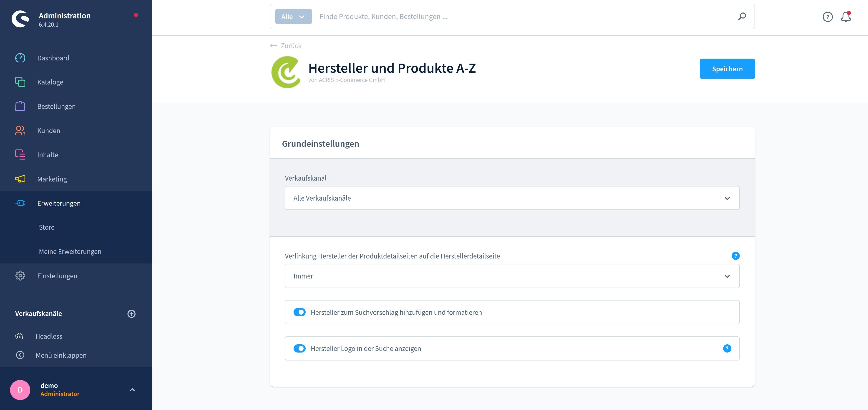This screenshot has width=868, height=410.
Task: Click the Bestellungen shopping bag icon
Action: click(x=20, y=106)
